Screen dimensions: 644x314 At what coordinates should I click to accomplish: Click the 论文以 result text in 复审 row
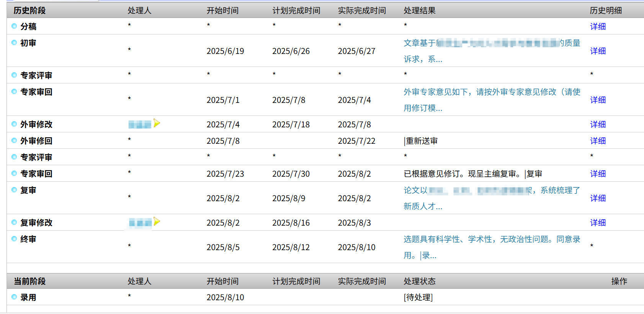coord(415,190)
